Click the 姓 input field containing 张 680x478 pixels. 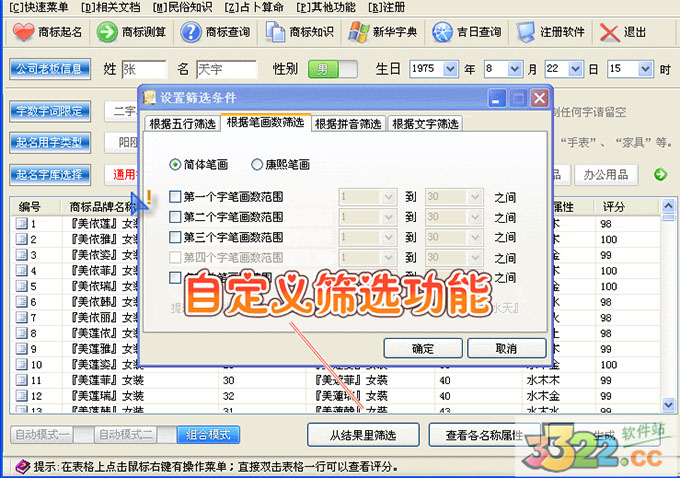click(144, 69)
